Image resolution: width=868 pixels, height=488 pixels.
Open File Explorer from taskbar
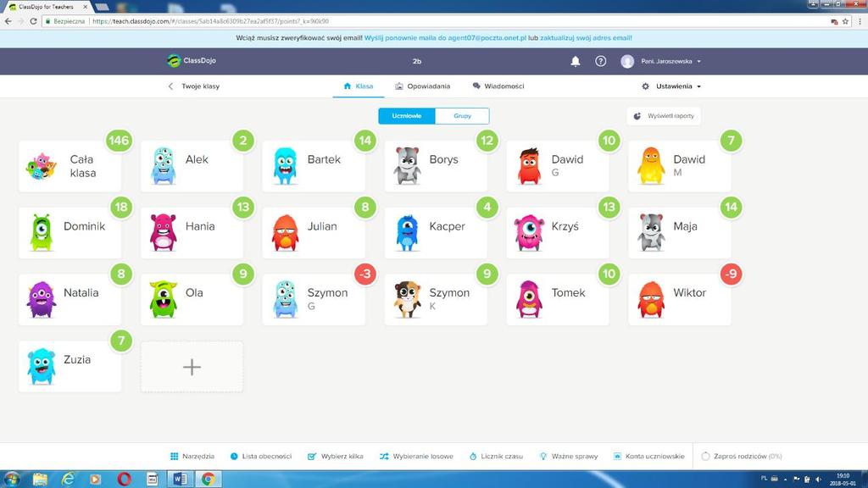pos(40,480)
